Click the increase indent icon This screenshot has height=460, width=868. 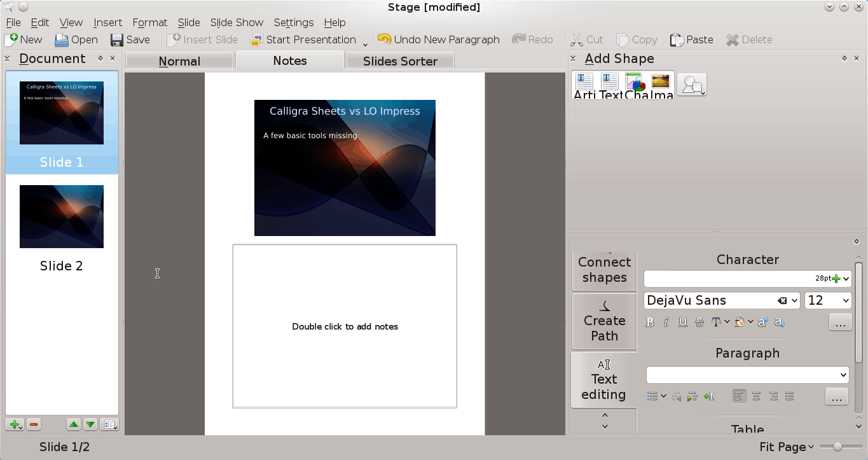pyautogui.click(x=692, y=396)
